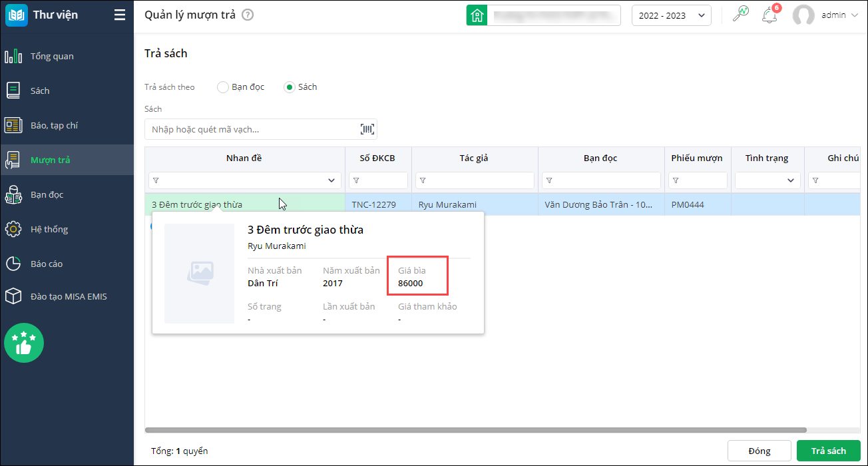Click the horizontal table scrollbar

[475, 430]
